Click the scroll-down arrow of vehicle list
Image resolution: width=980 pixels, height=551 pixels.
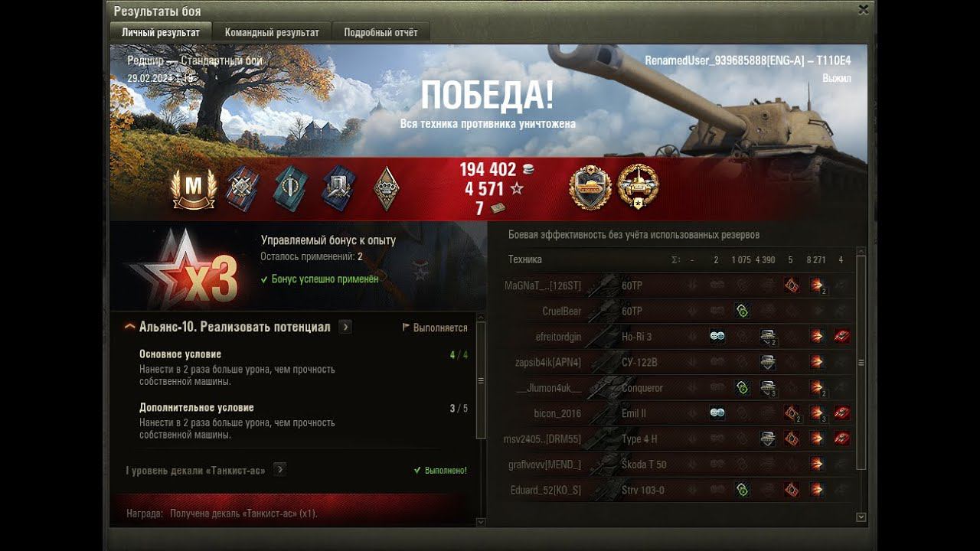click(861, 517)
